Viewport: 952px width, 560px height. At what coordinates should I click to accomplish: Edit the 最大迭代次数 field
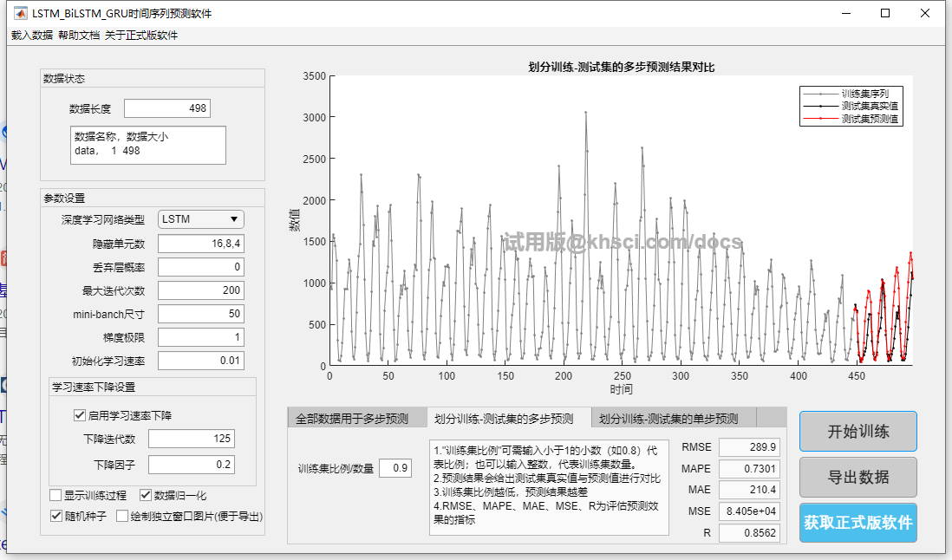pyautogui.click(x=200, y=290)
